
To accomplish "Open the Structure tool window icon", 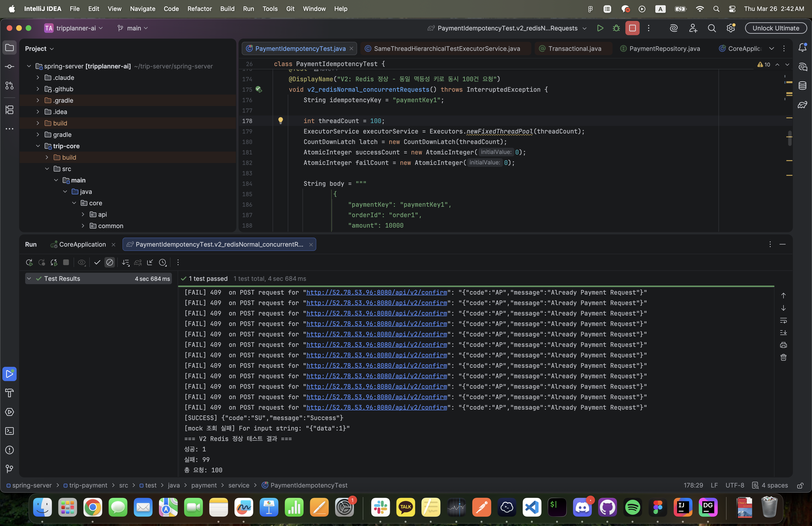I will pos(9,110).
